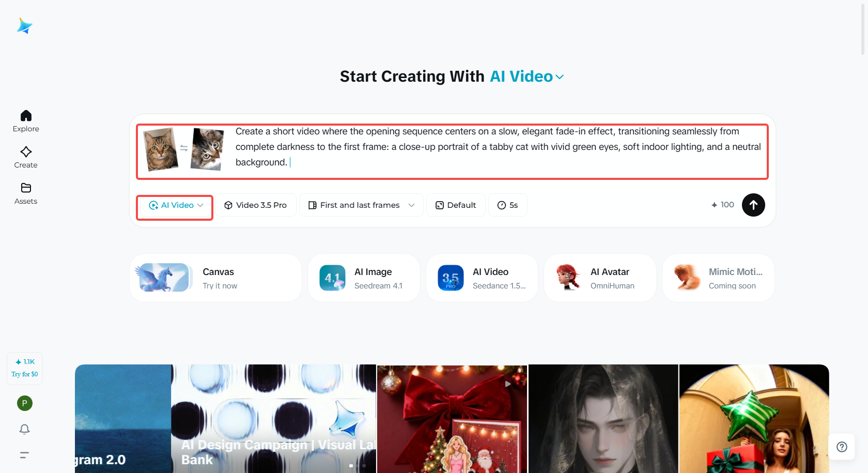Open notifications bell
The image size is (868, 473).
pyautogui.click(x=24, y=429)
